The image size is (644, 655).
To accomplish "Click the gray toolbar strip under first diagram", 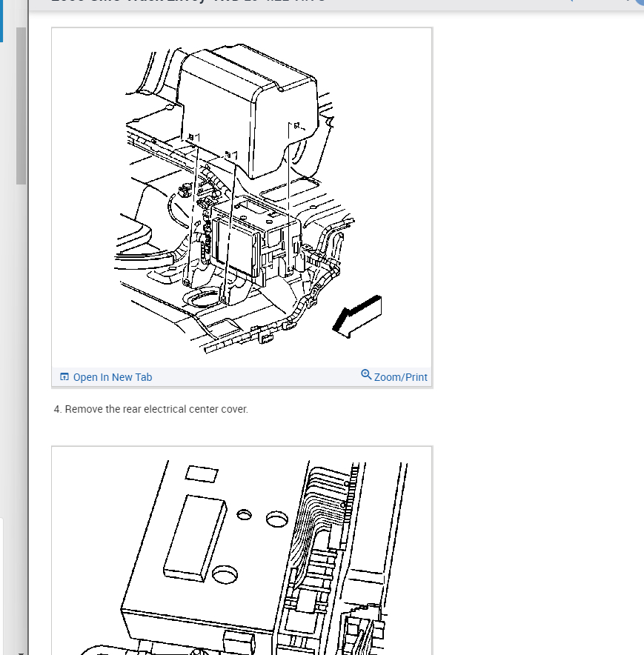I will coord(242,377).
